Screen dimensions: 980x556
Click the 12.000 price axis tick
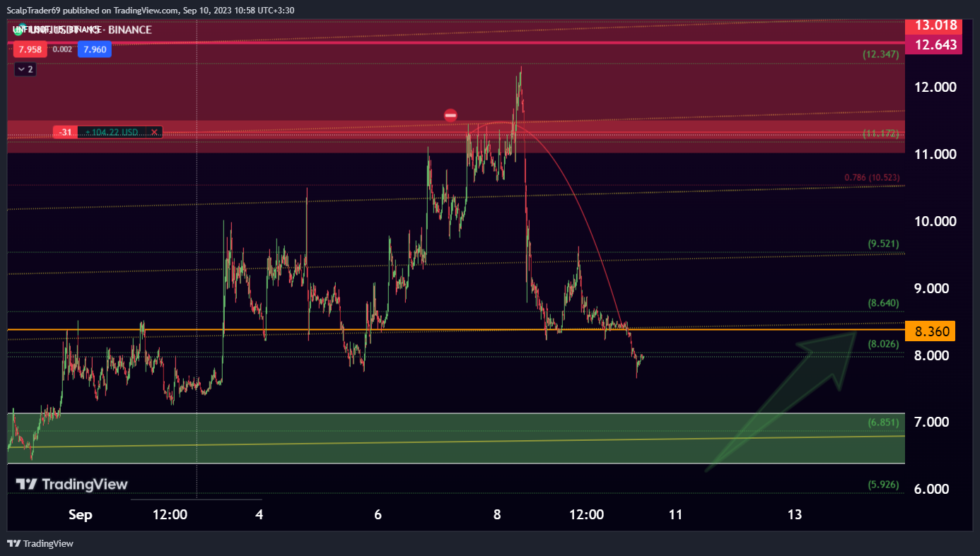(935, 87)
